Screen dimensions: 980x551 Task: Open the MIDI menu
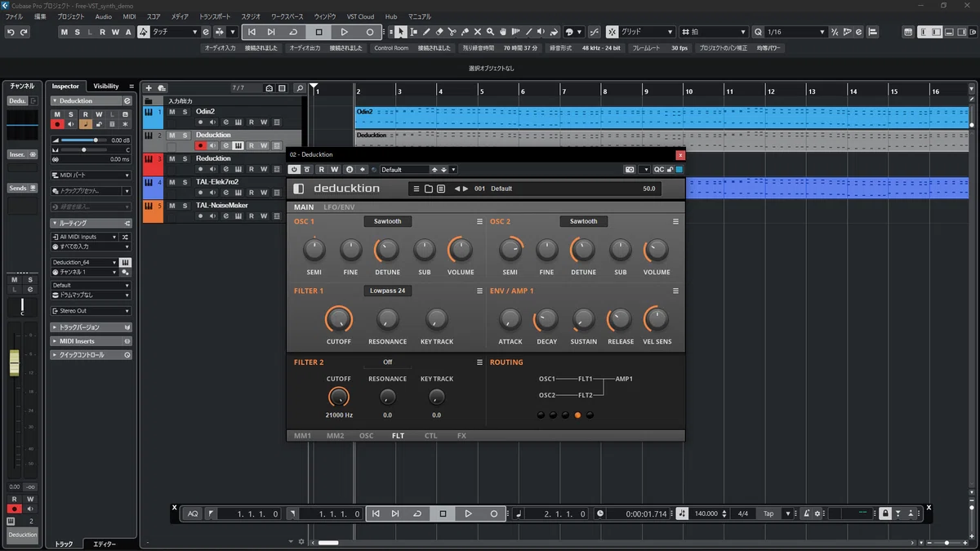(x=129, y=16)
